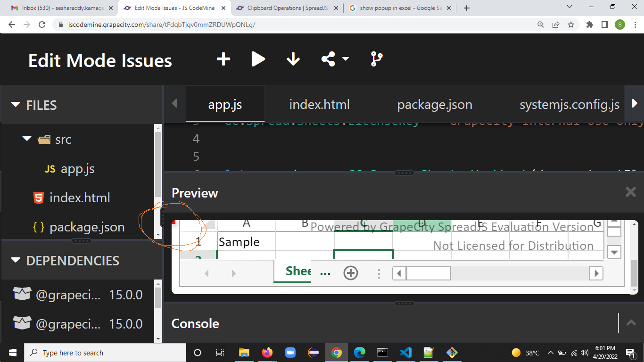Screen dimensions: 644x362
Task: Click the fork branch icon
Action: [x=377, y=59]
